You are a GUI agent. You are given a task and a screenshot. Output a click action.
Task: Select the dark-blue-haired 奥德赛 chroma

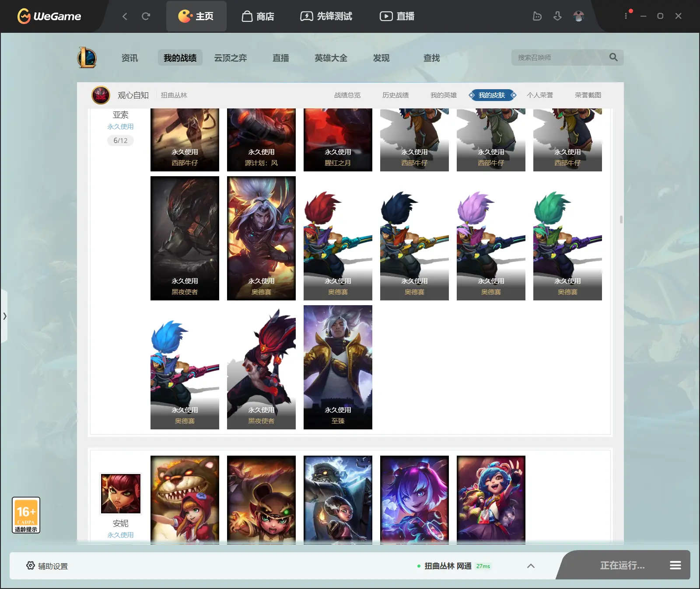pyautogui.click(x=414, y=238)
